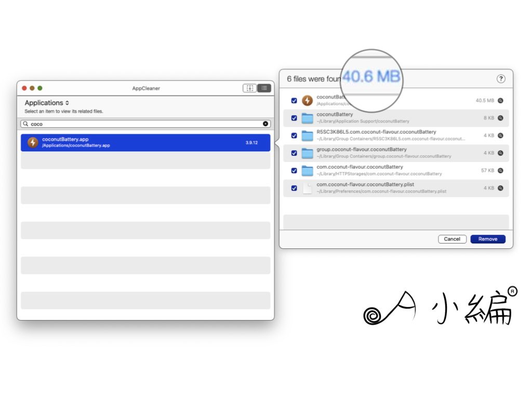The image size is (532, 399).
Task: Click the search field containing 'coco'
Action: coord(145,124)
